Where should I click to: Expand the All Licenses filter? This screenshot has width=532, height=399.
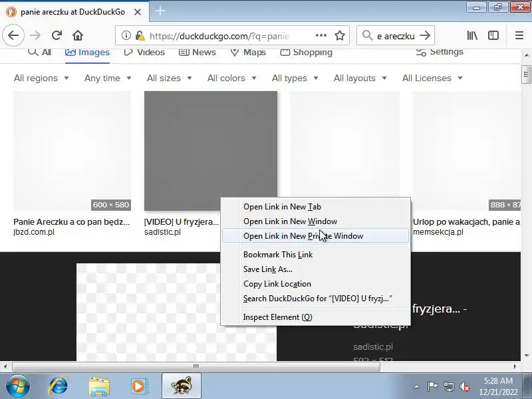pos(432,78)
